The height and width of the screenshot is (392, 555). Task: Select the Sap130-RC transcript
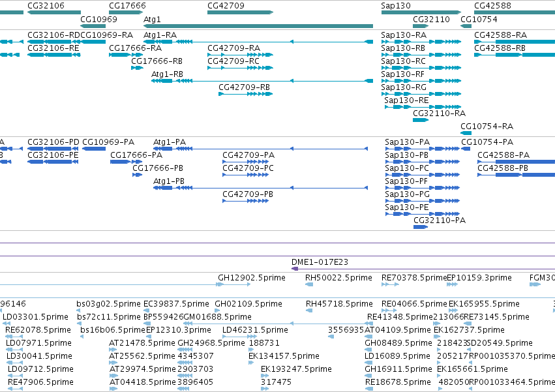(421, 68)
